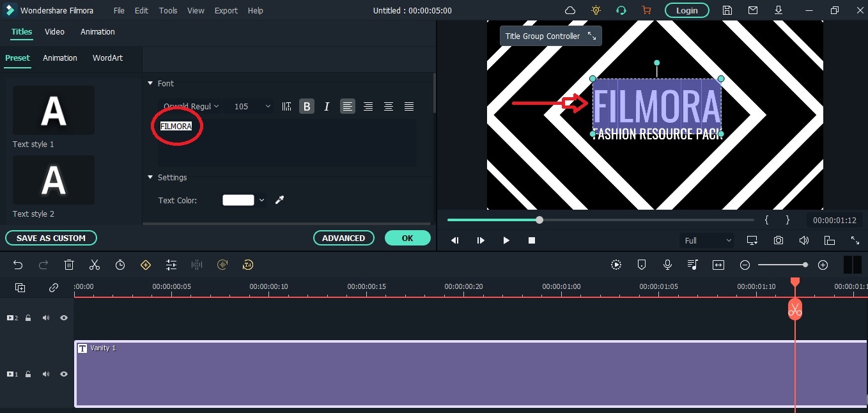Viewport: 868px width, 413px height.
Task: Open the font family dropdown
Action: [x=190, y=107]
